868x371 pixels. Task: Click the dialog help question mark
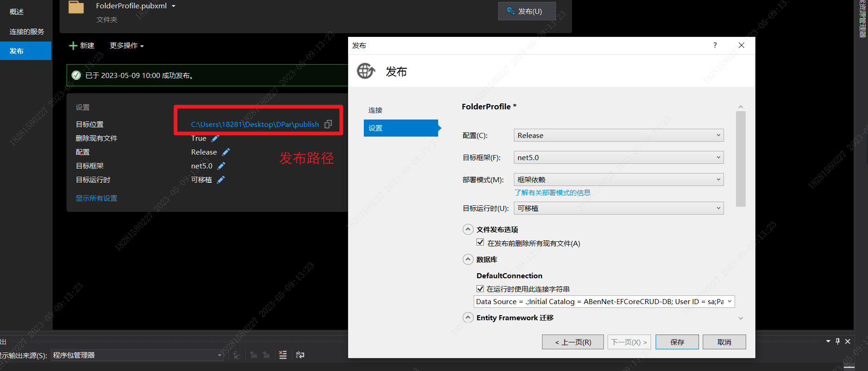click(715, 45)
